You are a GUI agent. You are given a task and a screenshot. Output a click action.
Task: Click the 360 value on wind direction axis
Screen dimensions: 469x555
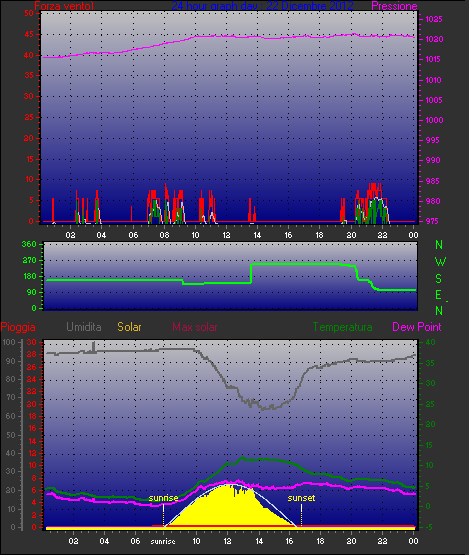point(29,244)
